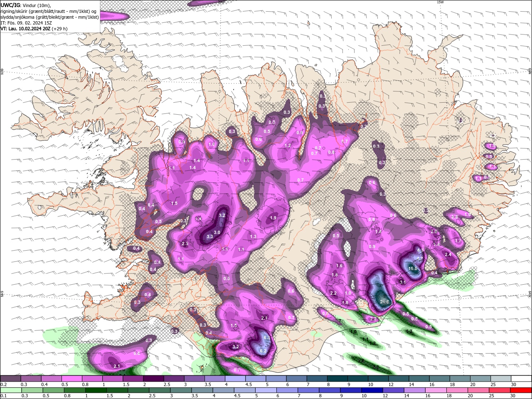This screenshot has width=532, height=399.
Task: Select the 3.3 value in the western snow band
Action: point(210,236)
